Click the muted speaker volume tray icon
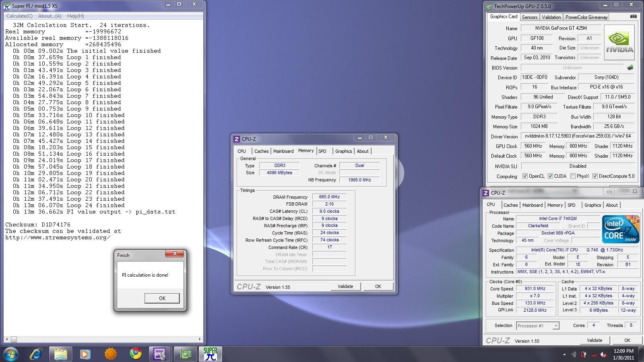The image size is (644, 362). point(603,354)
